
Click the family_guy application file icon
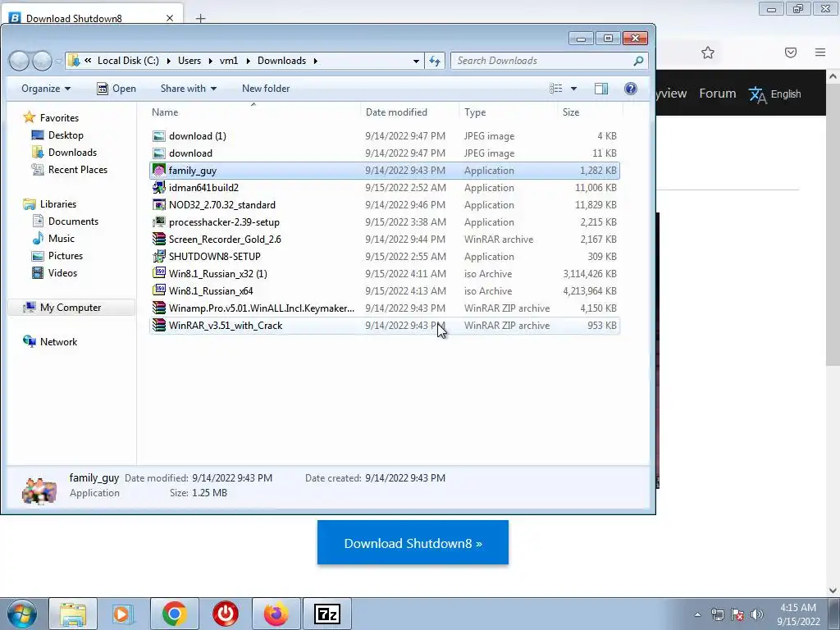[158, 171]
